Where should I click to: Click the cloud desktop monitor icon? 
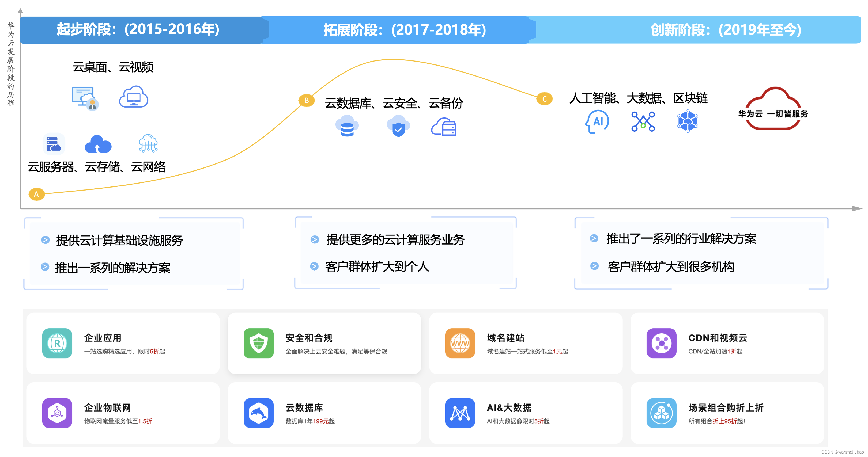point(85,98)
